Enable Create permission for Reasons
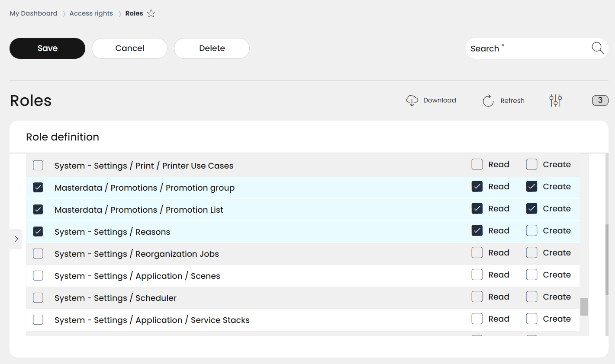 click(531, 231)
